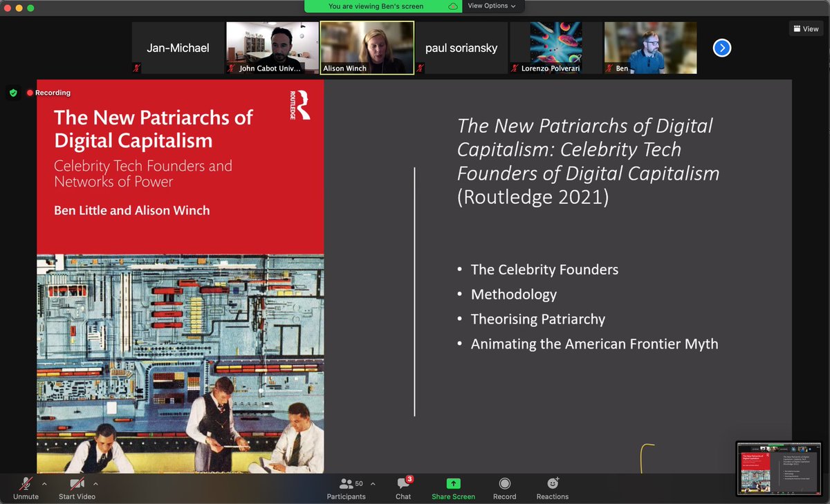830x504 pixels.
Task: Click 'Theorising Patriarchy' bullet text
Action: [x=538, y=319]
